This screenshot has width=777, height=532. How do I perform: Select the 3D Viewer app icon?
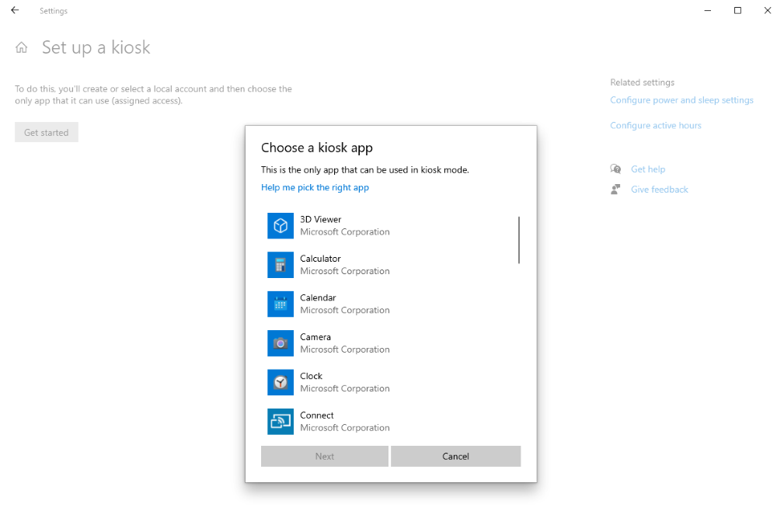tap(280, 226)
